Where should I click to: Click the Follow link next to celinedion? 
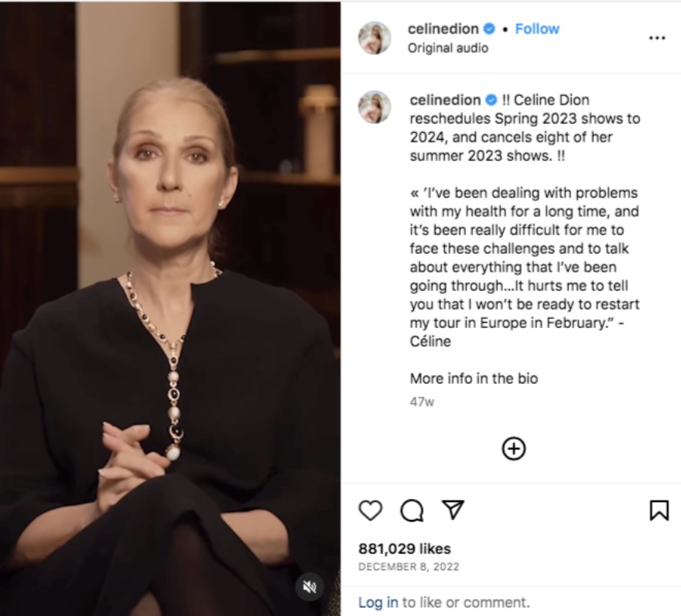coord(537,29)
